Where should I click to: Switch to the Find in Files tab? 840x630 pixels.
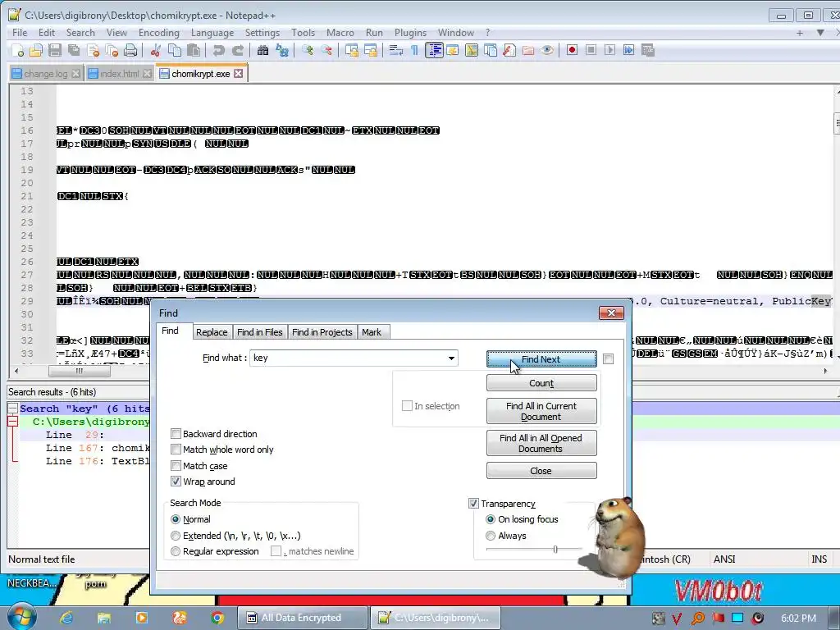[260, 332]
